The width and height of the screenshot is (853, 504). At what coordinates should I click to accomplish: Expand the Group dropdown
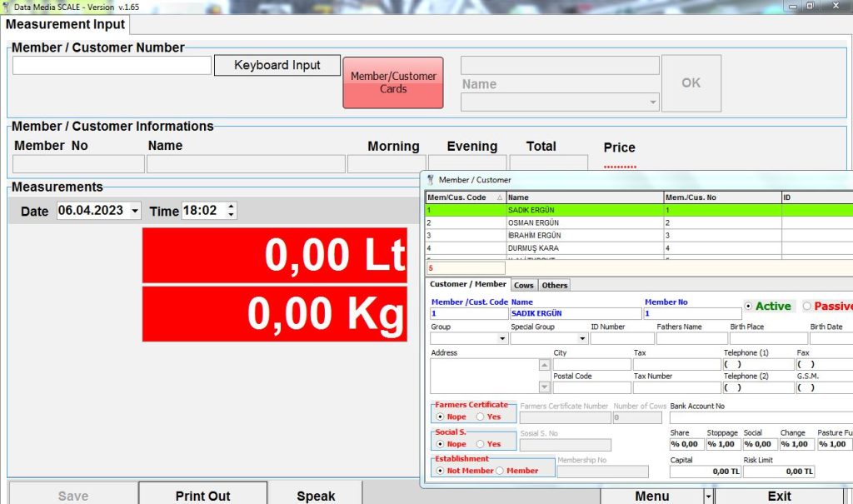502,338
